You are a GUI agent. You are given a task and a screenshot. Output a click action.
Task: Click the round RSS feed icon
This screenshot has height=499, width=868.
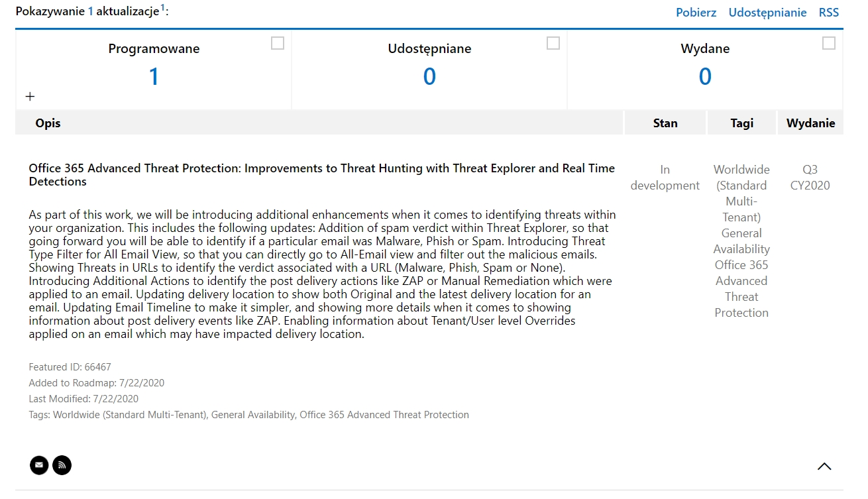click(x=62, y=465)
